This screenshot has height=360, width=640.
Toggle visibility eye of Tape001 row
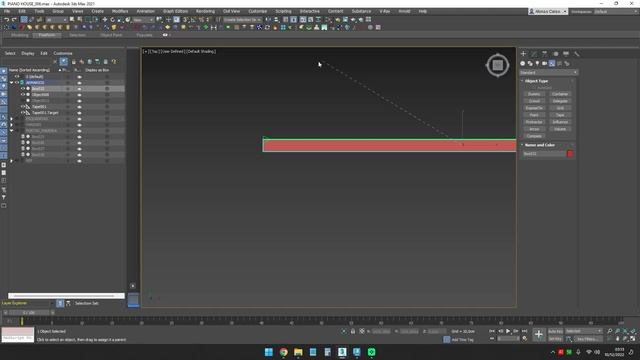point(23,107)
